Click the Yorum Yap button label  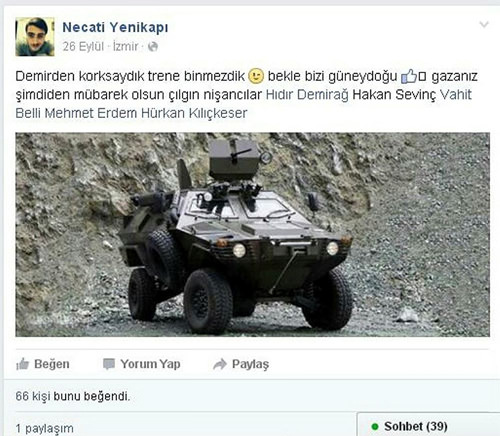(150, 364)
